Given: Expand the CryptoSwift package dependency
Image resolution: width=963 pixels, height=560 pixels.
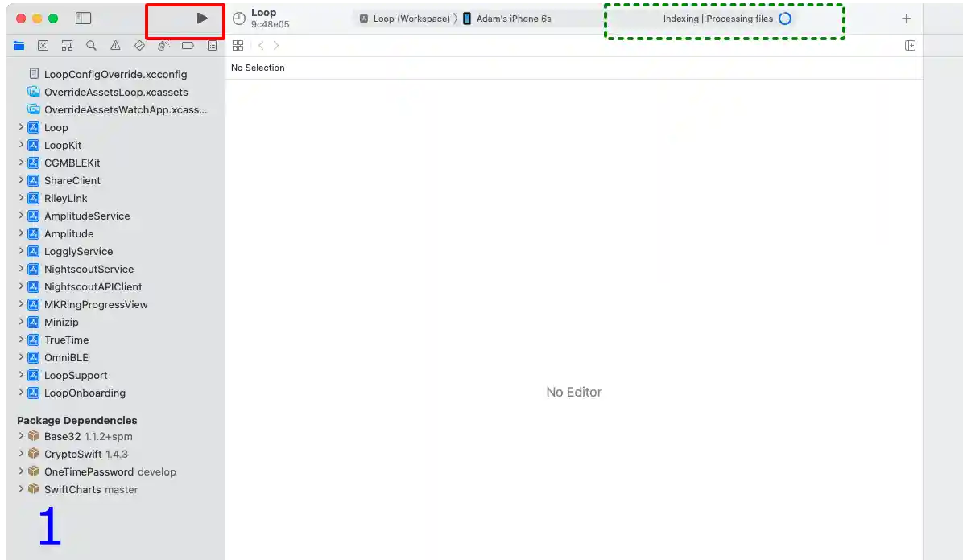Looking at the screenshot, I should 20,454.
